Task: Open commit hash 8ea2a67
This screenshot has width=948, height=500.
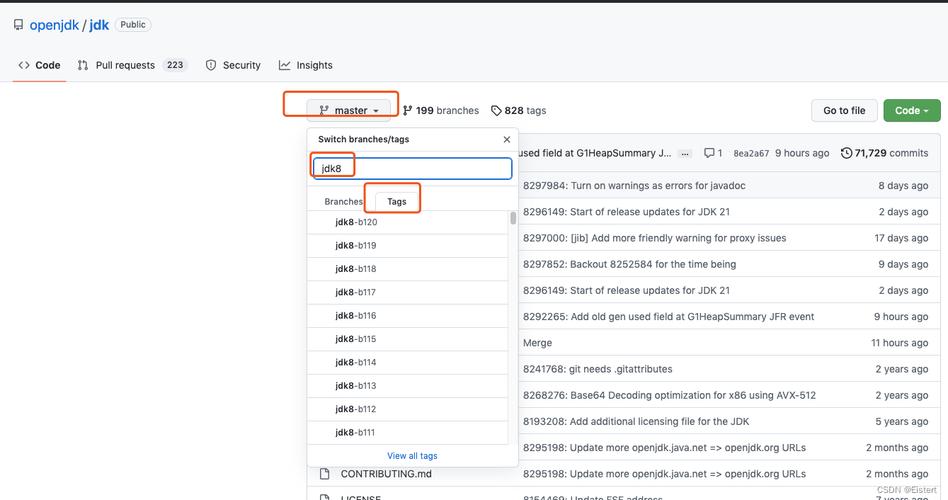Action: (x=751, y=154)
